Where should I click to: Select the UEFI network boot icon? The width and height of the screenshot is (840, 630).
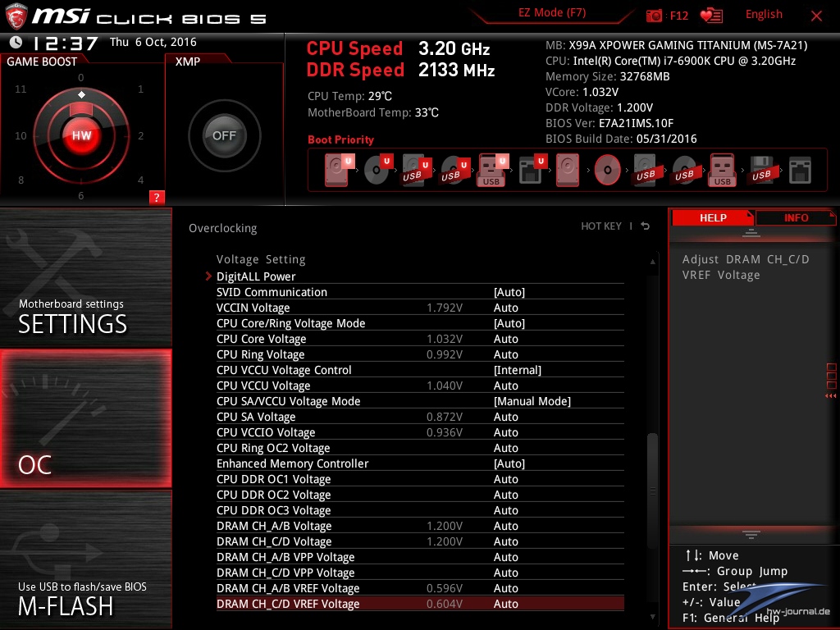pyautogui.click(x=532, y=171)
